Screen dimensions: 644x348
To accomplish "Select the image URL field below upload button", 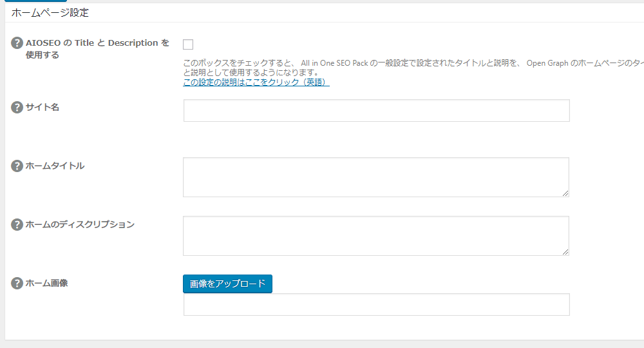I will (x=376, y=305).
